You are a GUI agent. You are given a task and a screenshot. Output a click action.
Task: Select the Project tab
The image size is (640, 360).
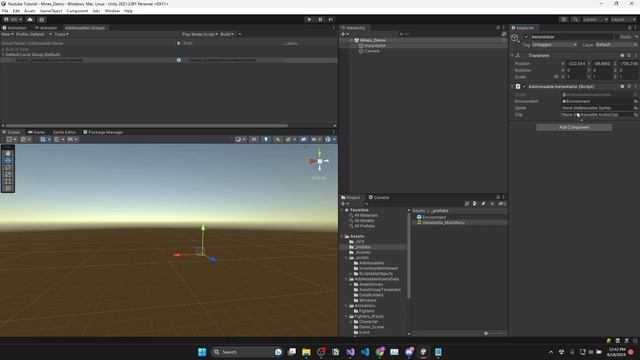[351, 198]
